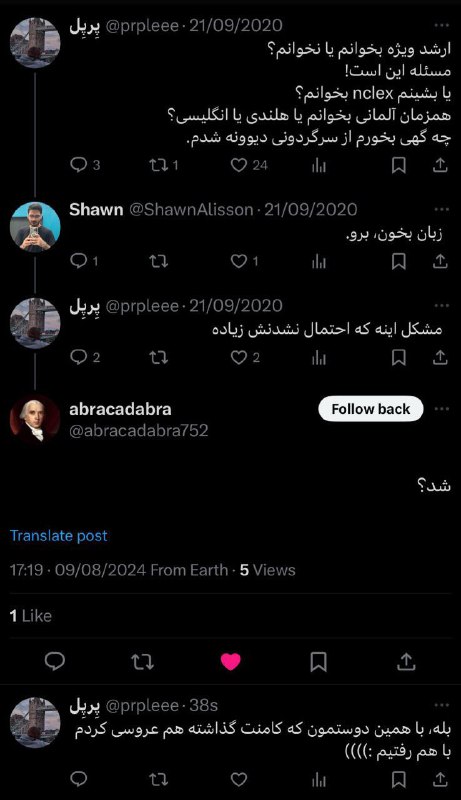The height and width of the screenshot is (800, 461).
Task: Unlike the main post with pink heart
Action: [x=230, y=661]
